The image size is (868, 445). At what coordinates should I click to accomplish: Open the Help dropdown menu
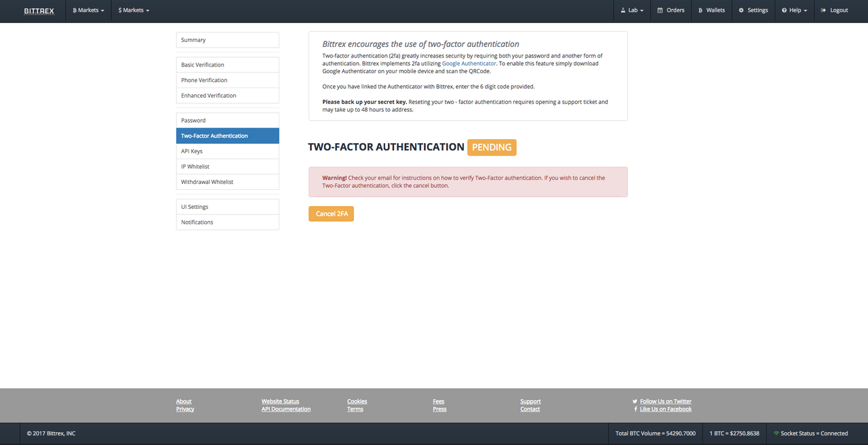tap(794, 11)
